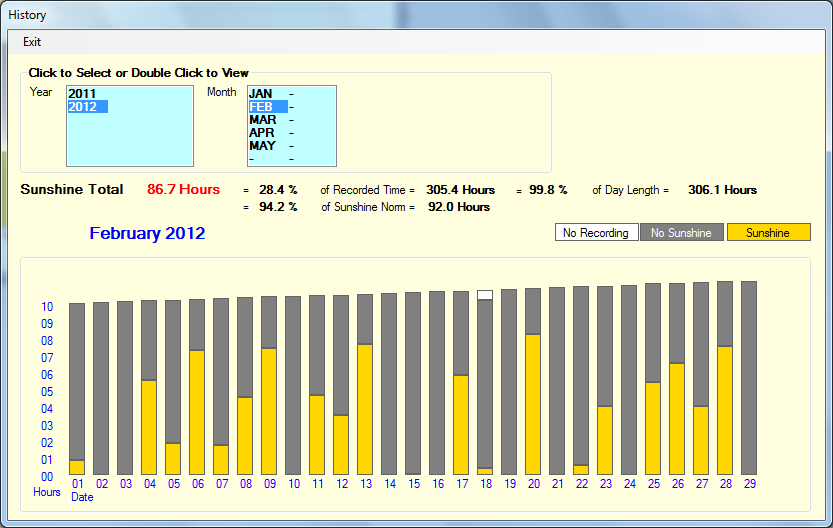Select APR in the Month list

point(262,133)
